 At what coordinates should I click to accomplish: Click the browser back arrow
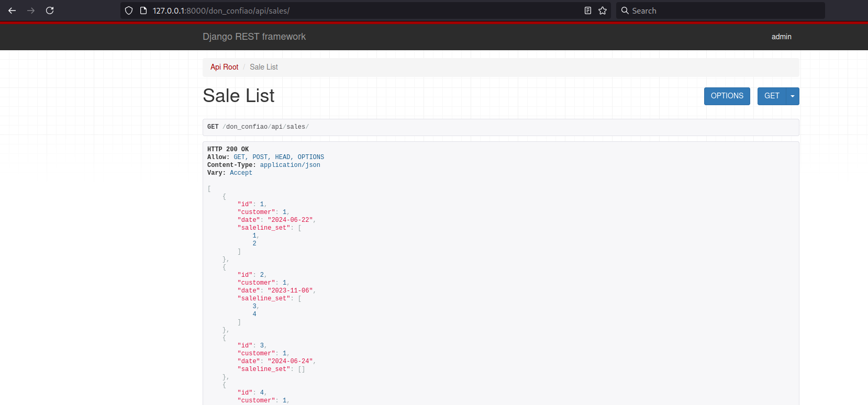click(12, 10)
